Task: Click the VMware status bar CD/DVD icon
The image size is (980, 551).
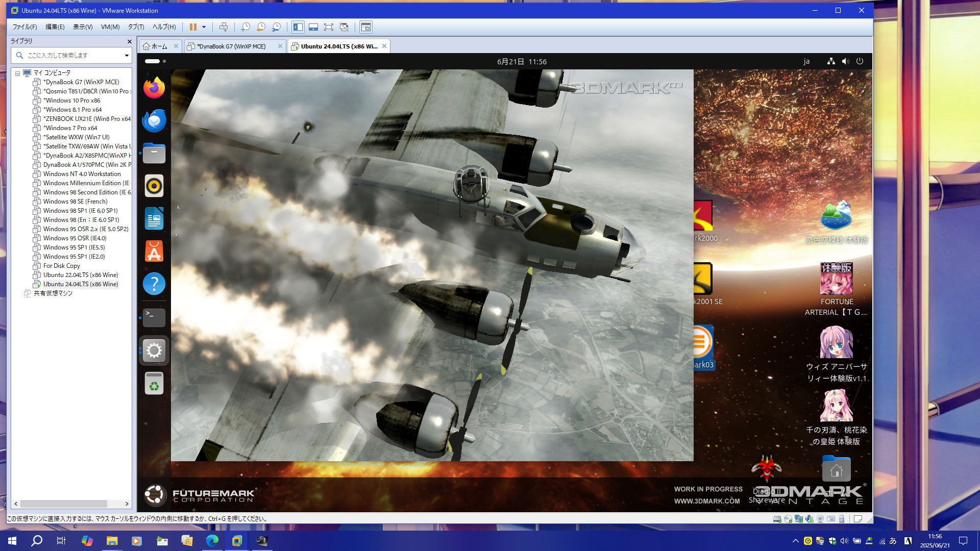Action: [788, 519]
